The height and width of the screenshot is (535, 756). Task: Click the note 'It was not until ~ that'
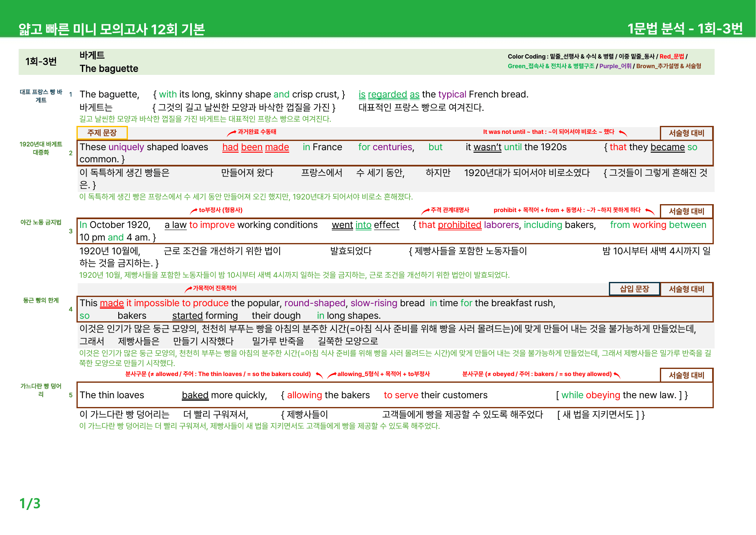(513, 132)
